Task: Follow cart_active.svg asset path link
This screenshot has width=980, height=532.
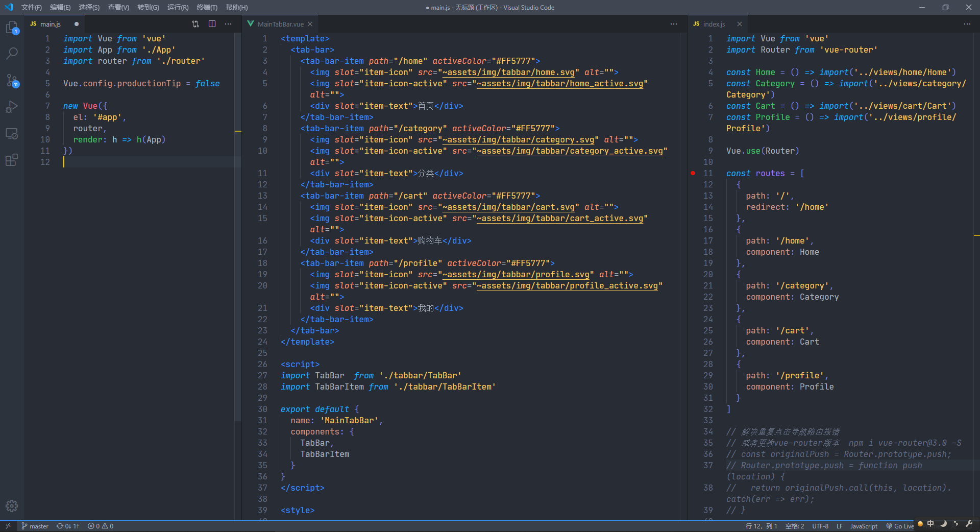Action: pyautogui.click(x=560, y=219)
